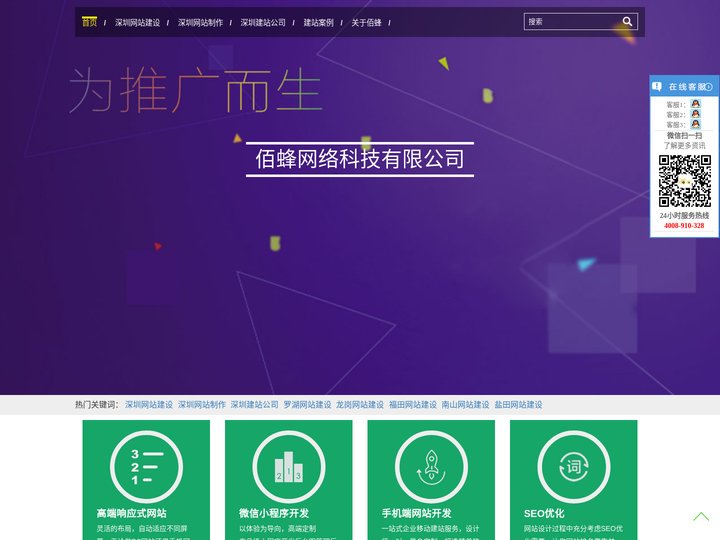The height and width of the screenshot is (540, 720).
Task: Click the 为推广而生 banner slogan
Action: [196, 90]
